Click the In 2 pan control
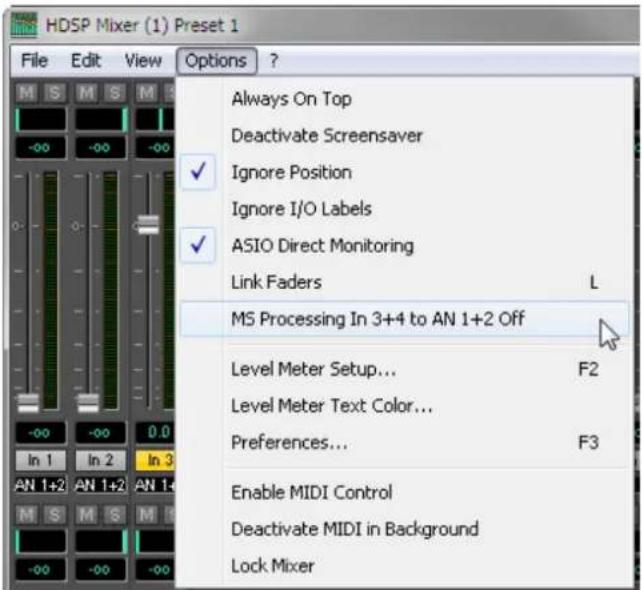Viewport: 642px width, 590px height. tap(101, 120)
